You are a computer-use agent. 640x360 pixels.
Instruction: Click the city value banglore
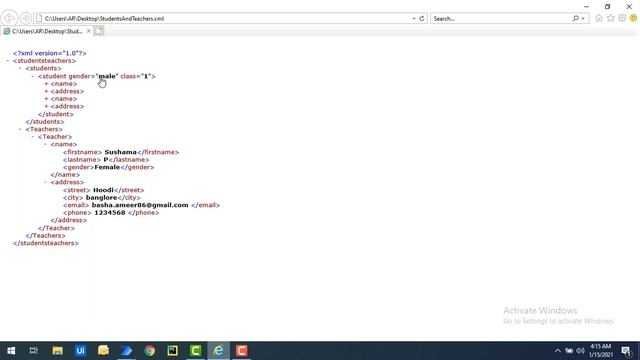pyautogui.click(x=101, y=198)
